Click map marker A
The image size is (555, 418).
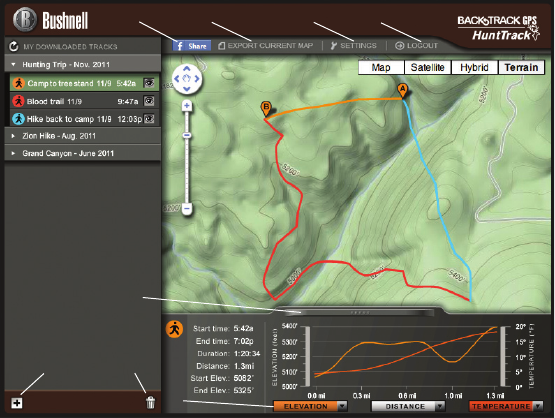pyautogui.click(x=402, y=91)
